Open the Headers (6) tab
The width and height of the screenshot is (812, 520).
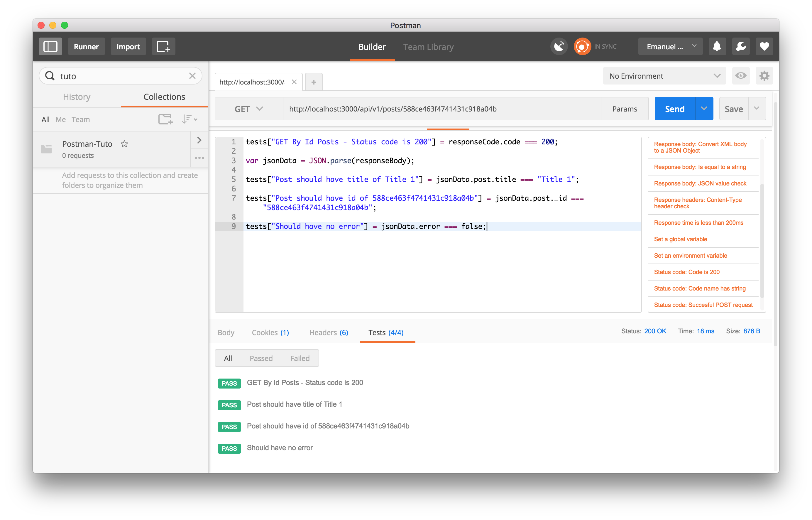(329, 332)
